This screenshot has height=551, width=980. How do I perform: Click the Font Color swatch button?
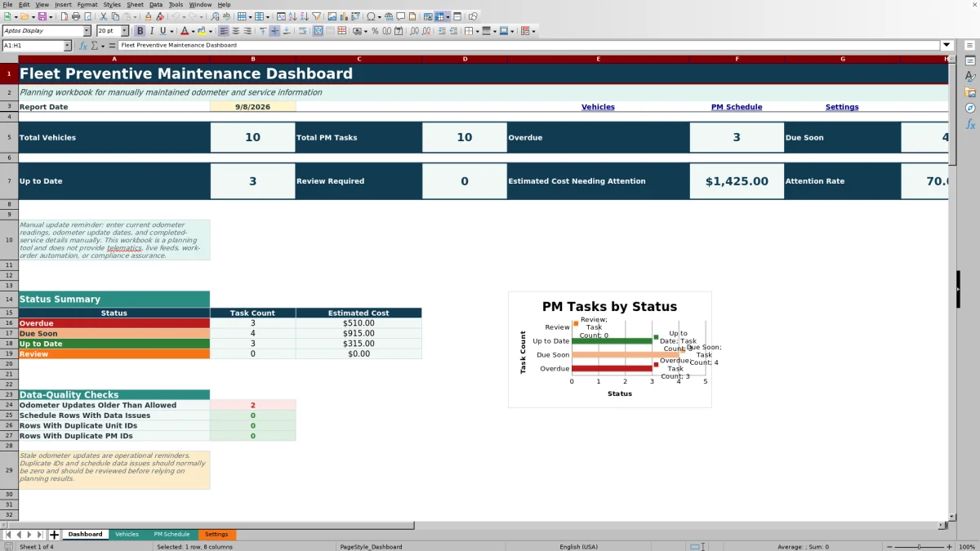click(184, 31)
